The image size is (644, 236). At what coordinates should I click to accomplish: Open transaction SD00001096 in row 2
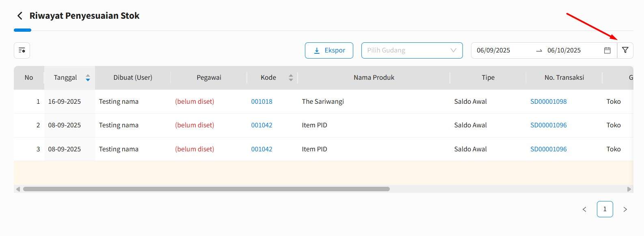(x=548, y=125)
